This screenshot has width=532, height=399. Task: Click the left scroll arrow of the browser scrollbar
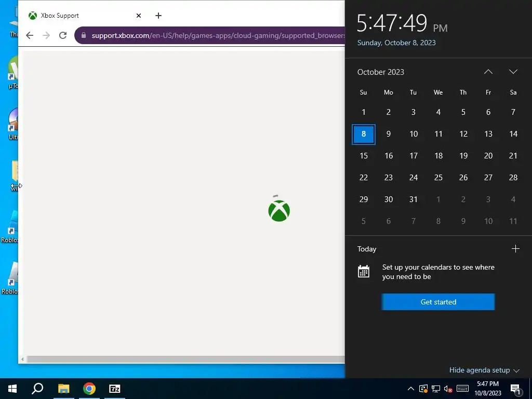click(x=22, y=359)
